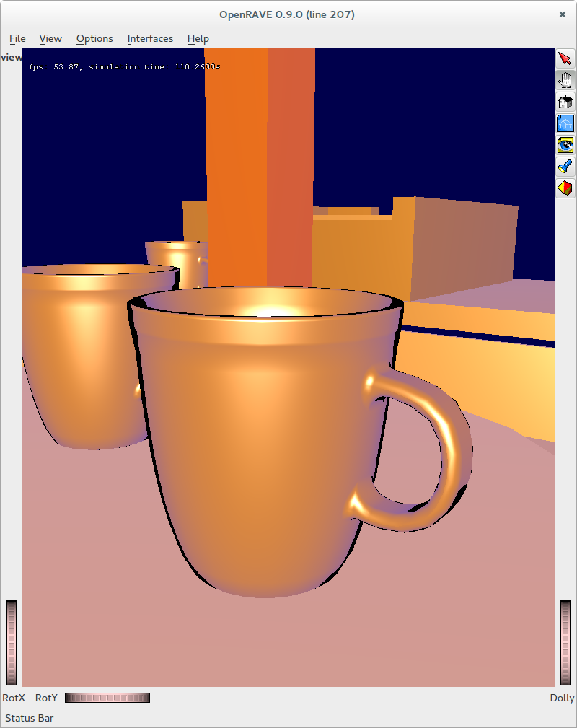
Task: Open the Interfaces menu
Action: click(149, 38)
